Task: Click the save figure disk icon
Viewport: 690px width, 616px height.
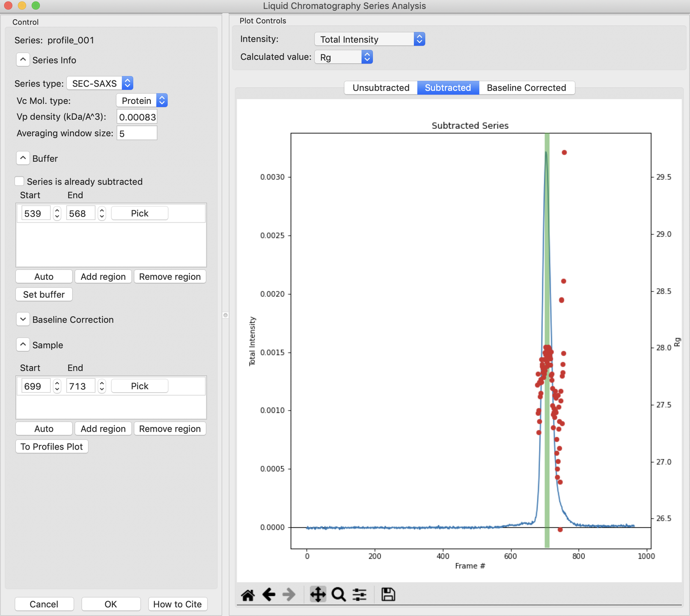Action: (x=388, y=595)
